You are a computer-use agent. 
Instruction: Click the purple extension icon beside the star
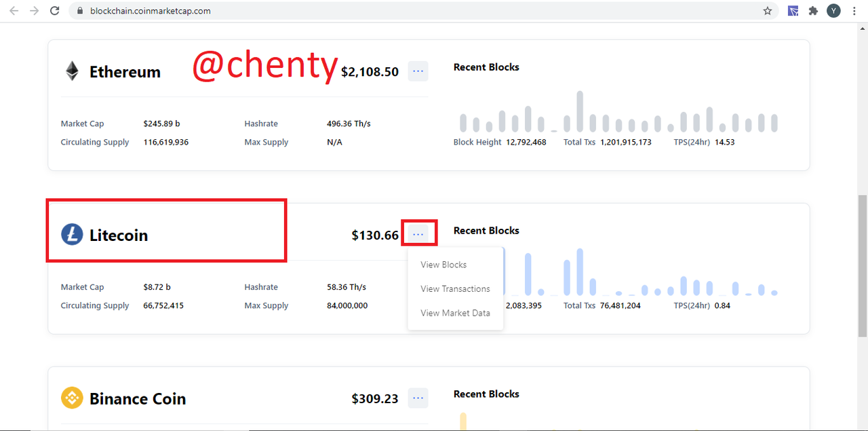click(x=793, y=11)
